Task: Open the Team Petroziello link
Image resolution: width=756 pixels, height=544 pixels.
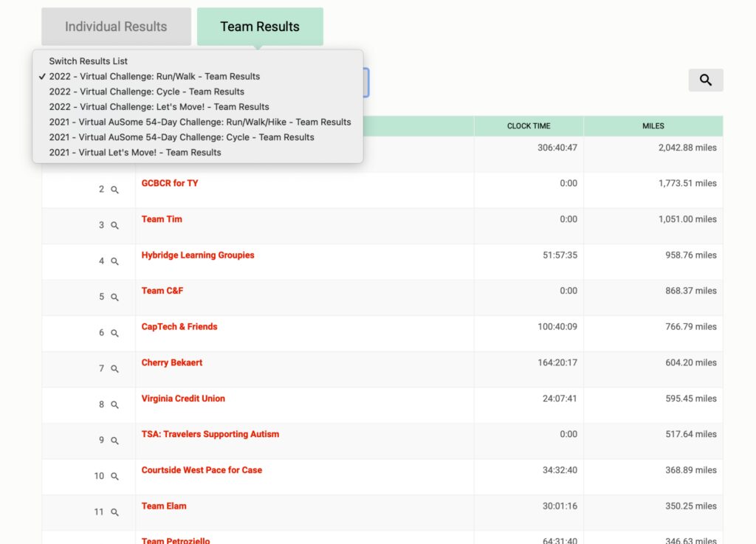Action: coord(176,540)
